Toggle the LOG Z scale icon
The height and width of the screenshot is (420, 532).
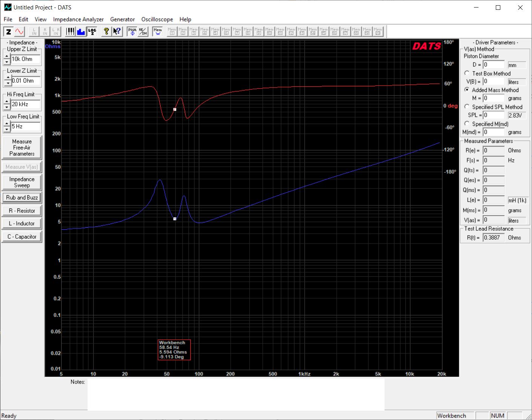coord(92,32)
